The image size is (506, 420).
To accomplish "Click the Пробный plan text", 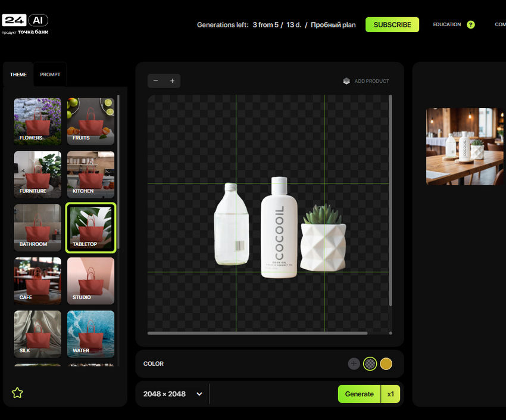I will click(333, 25).
